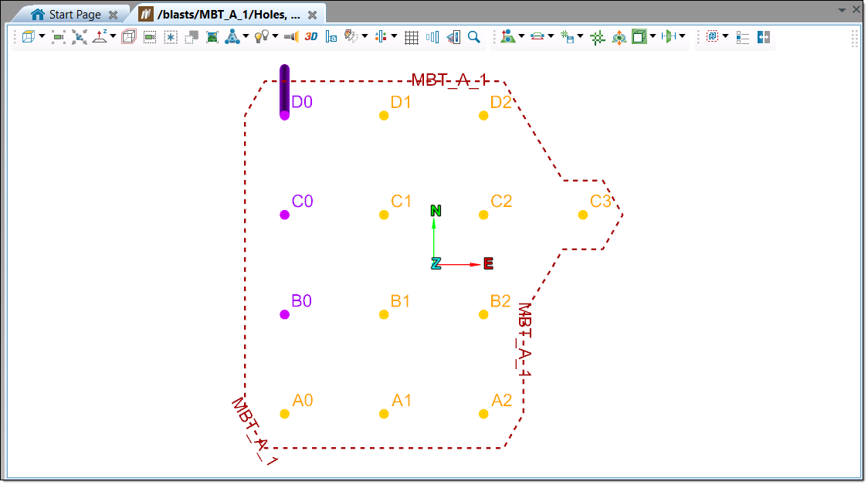The width and height of the screenshot is (868, 485).
Task: Click the lightning bolts icon
Action: click(x=351, y=37)
